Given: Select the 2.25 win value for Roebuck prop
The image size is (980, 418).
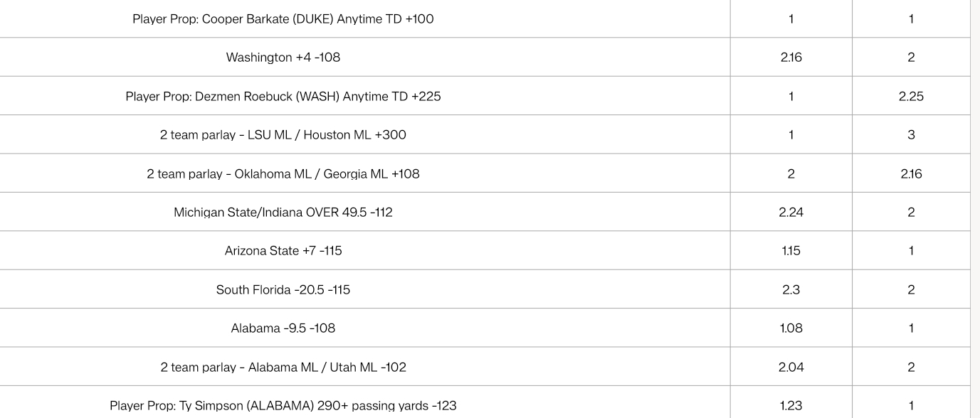Looking at the screenshot, I should pyautogui.click(x=911, y=96).
